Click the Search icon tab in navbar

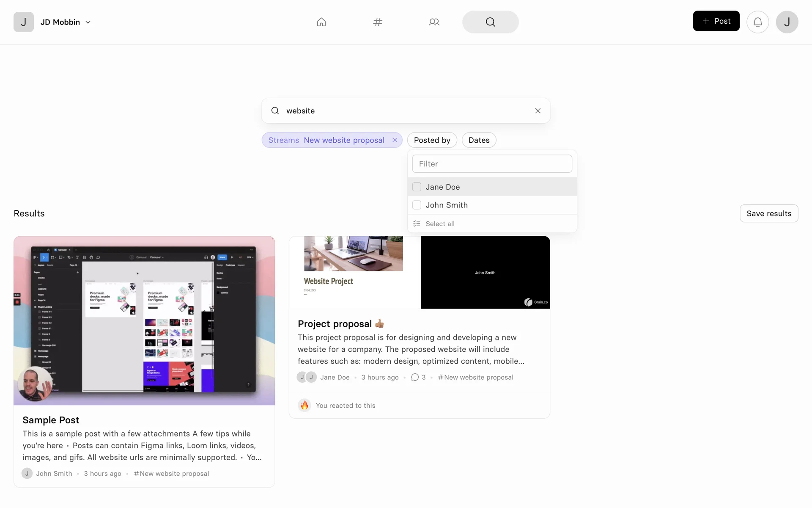click(490, 22)
